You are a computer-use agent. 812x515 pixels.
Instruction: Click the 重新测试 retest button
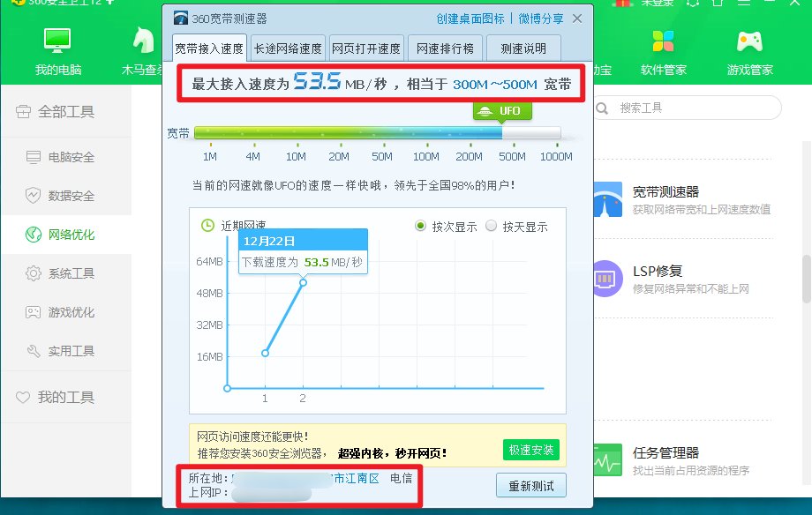point(530,484)
